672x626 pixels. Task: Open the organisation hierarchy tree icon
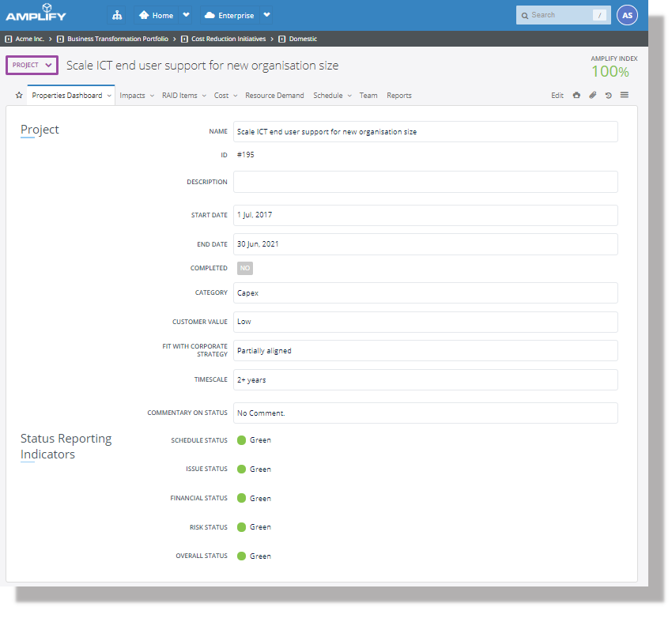point(117,15)
